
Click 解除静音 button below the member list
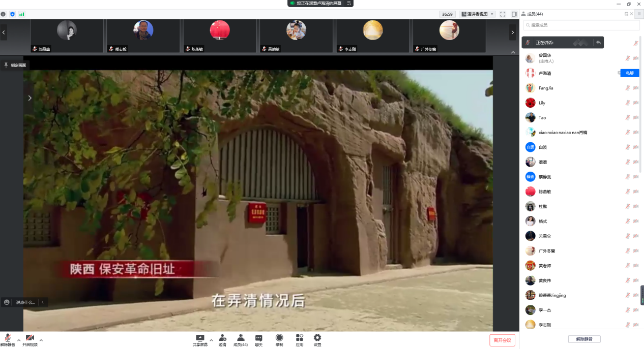584,339
